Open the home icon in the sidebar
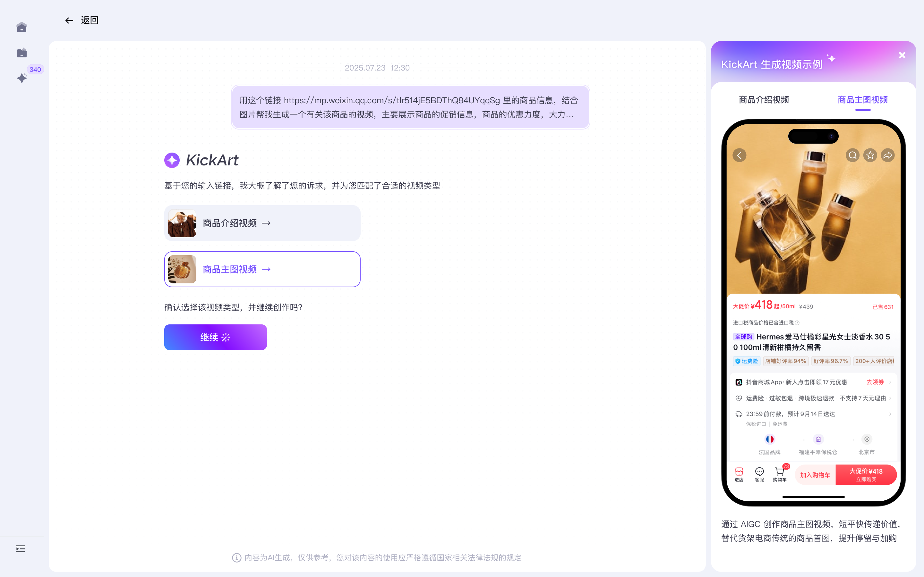The height and width of the screenshot is (577, 924). coord(22,27)
